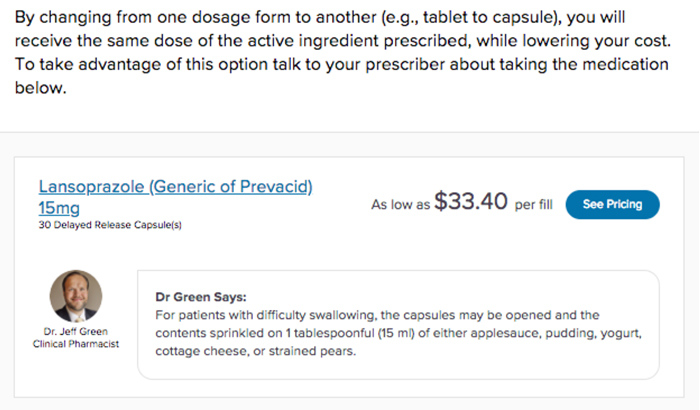Click the 'As low as' label
This screenshot has width=700, height=410.
400,205
